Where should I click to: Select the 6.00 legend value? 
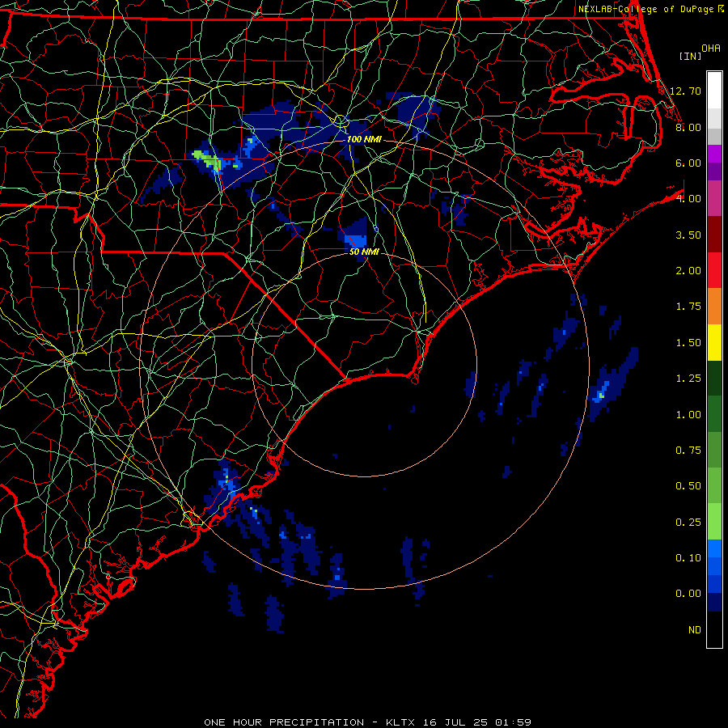coord(688,163)
